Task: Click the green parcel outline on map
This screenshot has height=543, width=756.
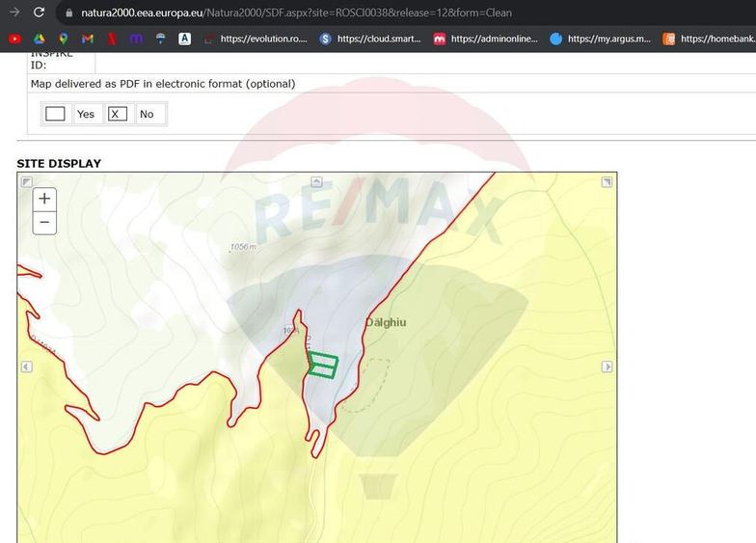Action: point(322,365)
